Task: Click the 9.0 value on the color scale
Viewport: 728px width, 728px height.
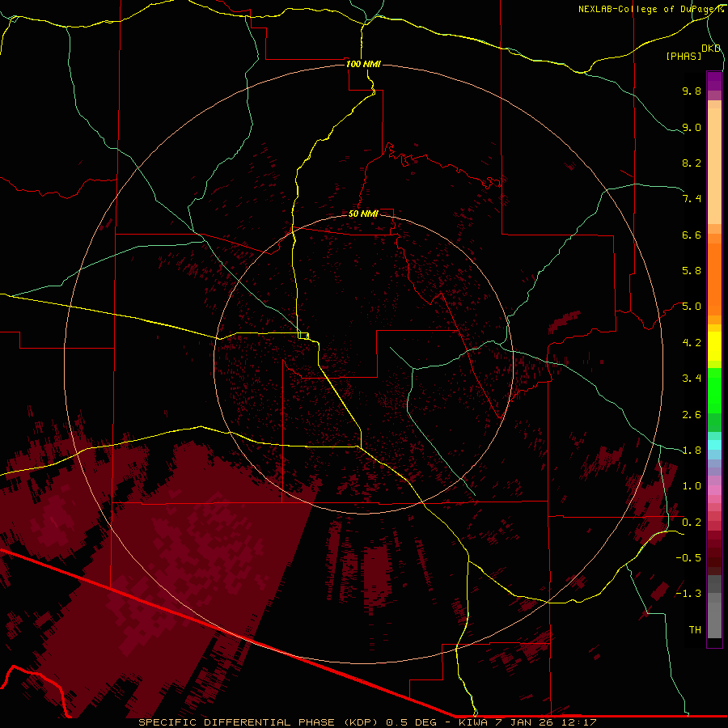Action: tap(692, 127)
